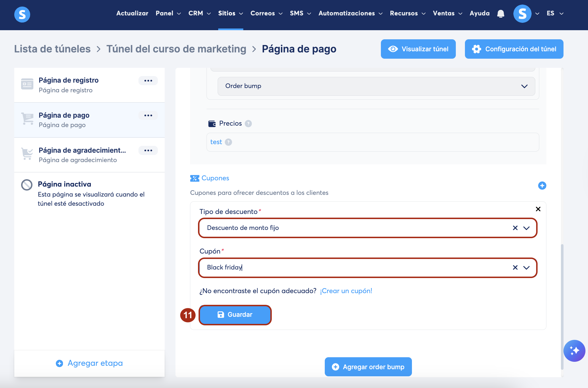The image size is (588, 388).
Task: Click the Guardar button
Action: click(235, 315)
